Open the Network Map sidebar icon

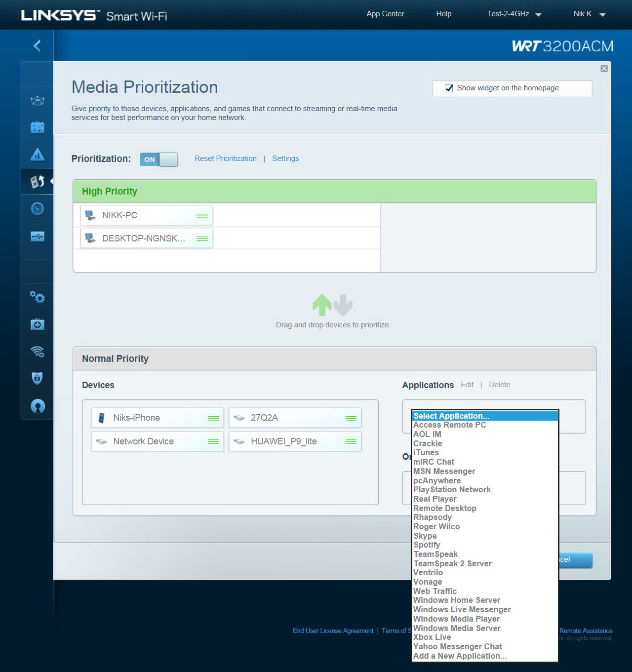(x=38, y=101)
